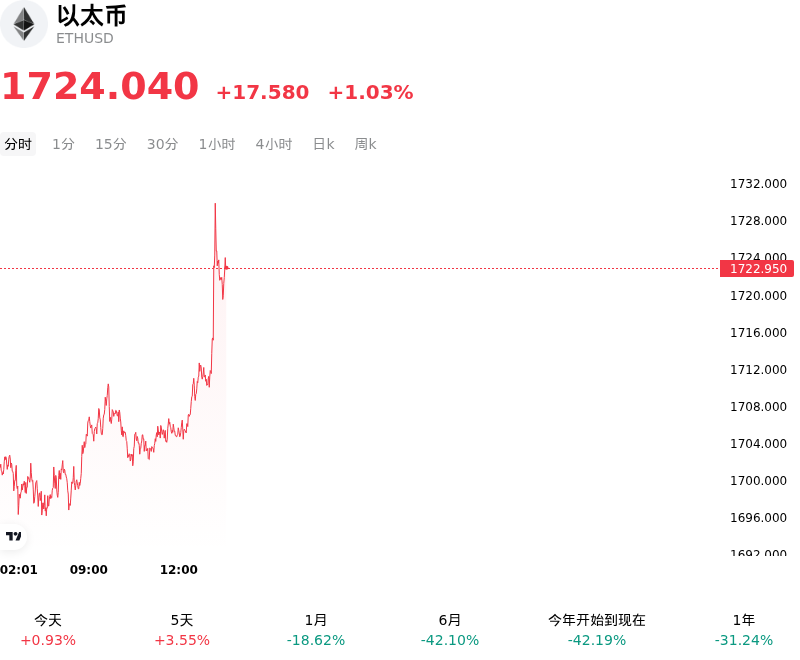Screen dimensions: 800x660
Task: Select the 今天 performance range
Action: 48,630
